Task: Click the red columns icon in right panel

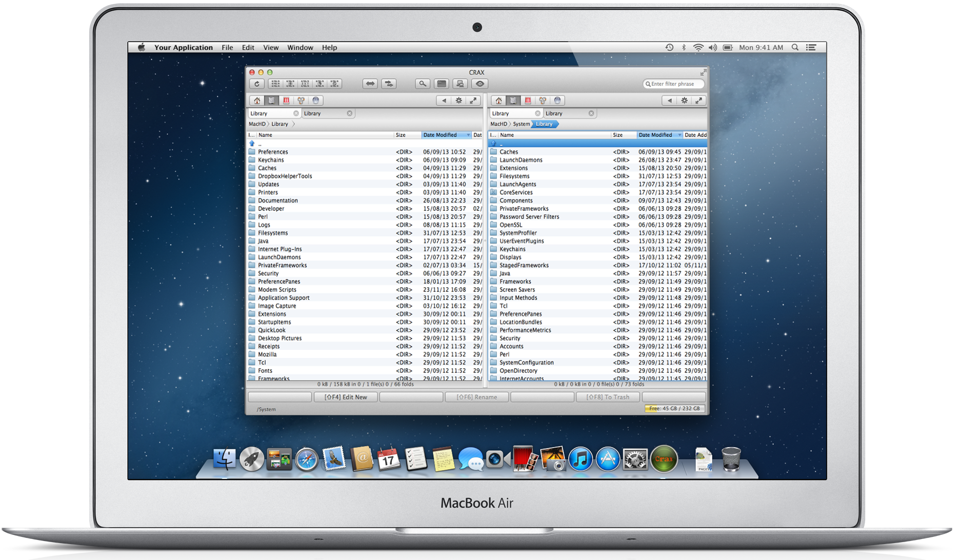Action: pos(528,101)
